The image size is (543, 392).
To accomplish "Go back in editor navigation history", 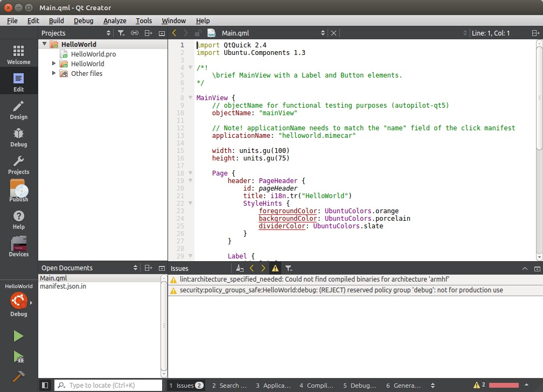I will pyautogui.click(x=174, y=33).
